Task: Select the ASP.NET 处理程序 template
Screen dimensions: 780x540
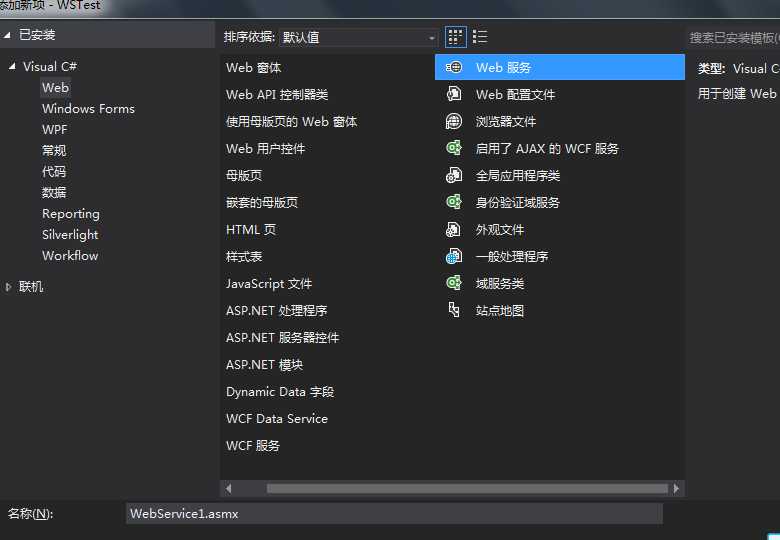Action: (x=277, y=310)
